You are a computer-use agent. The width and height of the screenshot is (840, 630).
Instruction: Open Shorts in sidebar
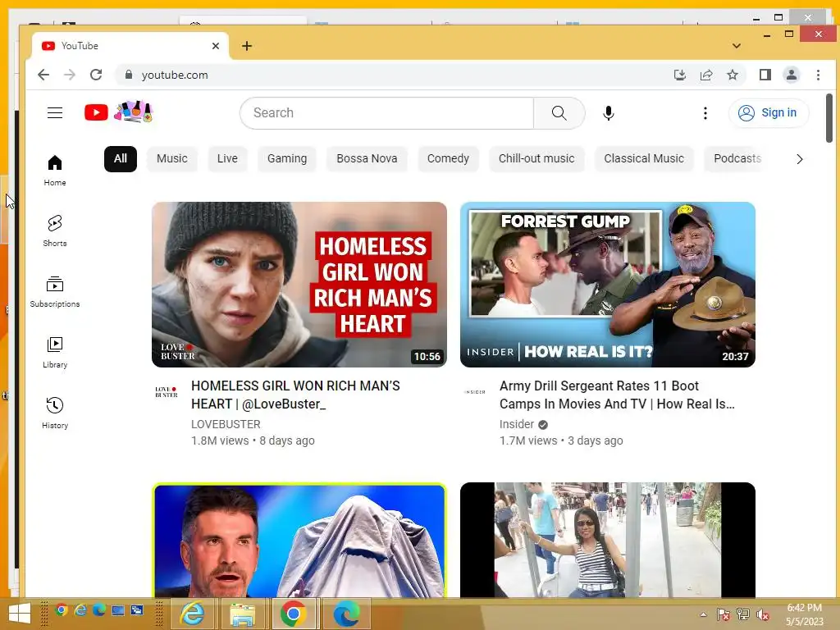55,231
